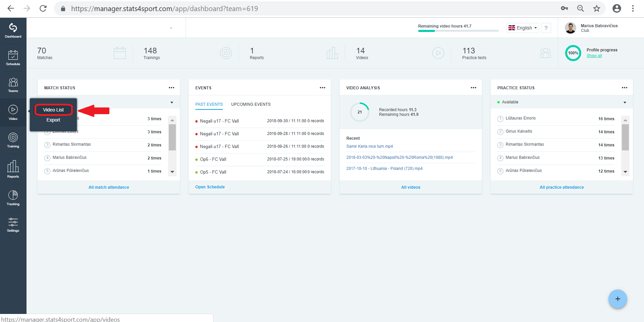Open the Lithuania - Poland (720).mp4 video
Screen dimensions: 644x322
pos(384,169)
